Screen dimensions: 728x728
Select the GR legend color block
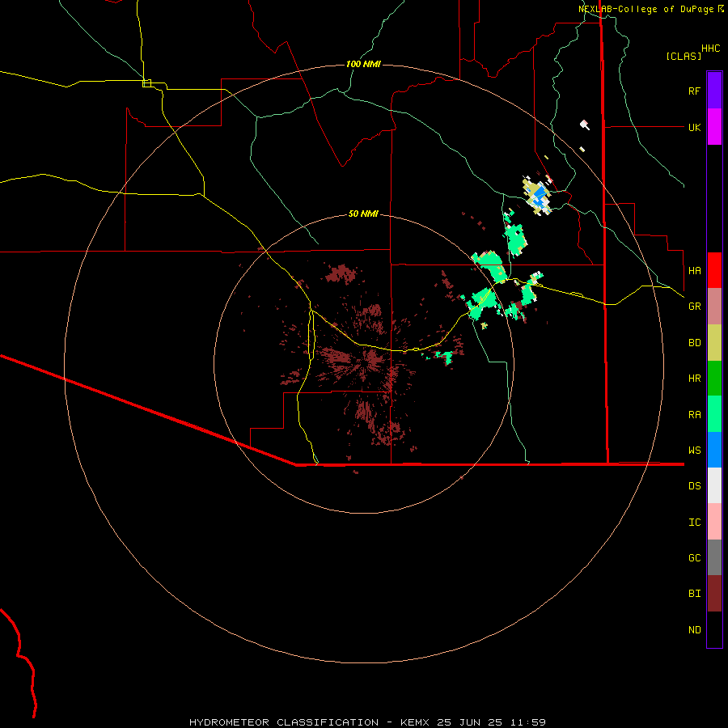click(x=714, y=307)
